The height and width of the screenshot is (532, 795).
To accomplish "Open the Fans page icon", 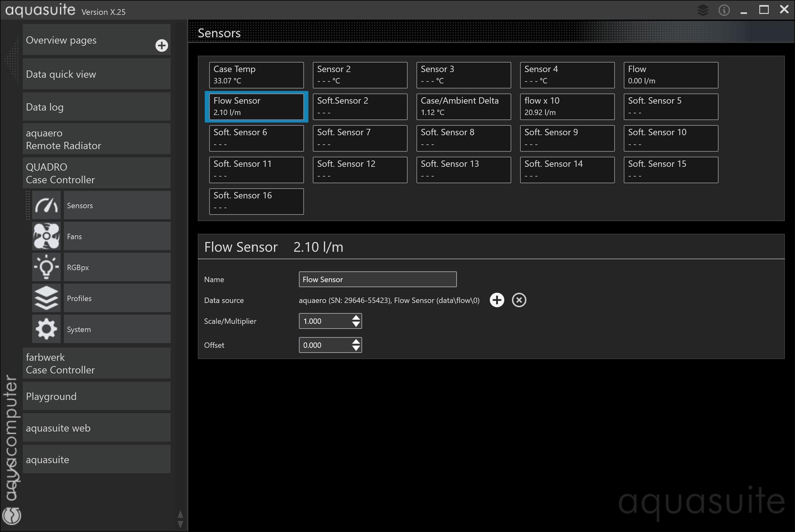I will click(46, 236).
